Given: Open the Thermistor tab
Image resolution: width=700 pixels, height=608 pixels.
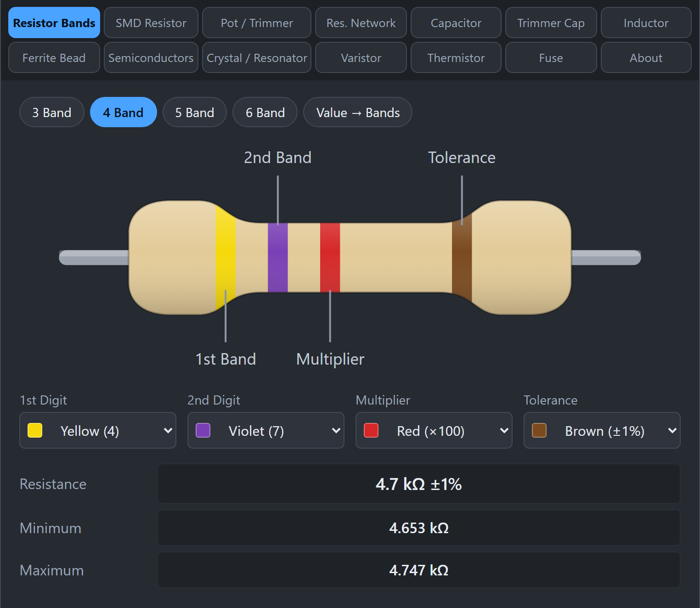Looking at the screenshot, I should click(456, 57).
